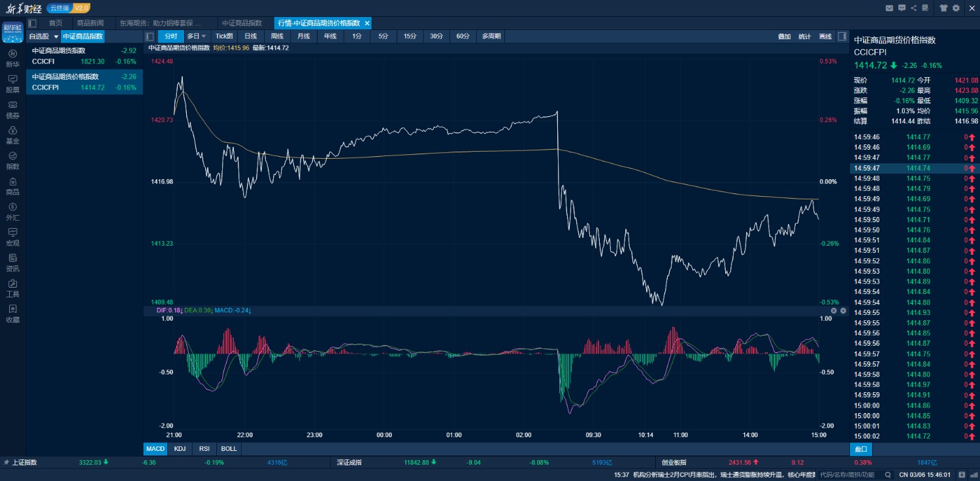Toggle the left watchlist panel icon
Screen dimensions: 980x481
point(150,37)
